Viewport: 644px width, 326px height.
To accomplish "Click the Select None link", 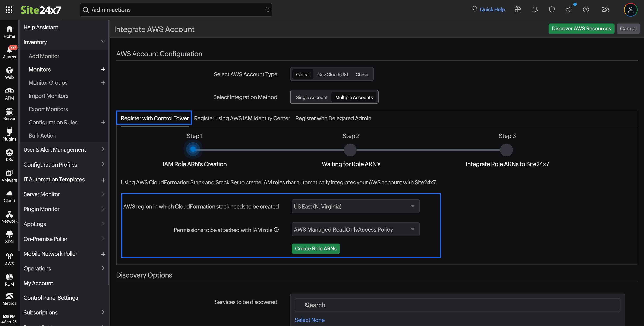I will pyautogui.click(x=309, y=320).
